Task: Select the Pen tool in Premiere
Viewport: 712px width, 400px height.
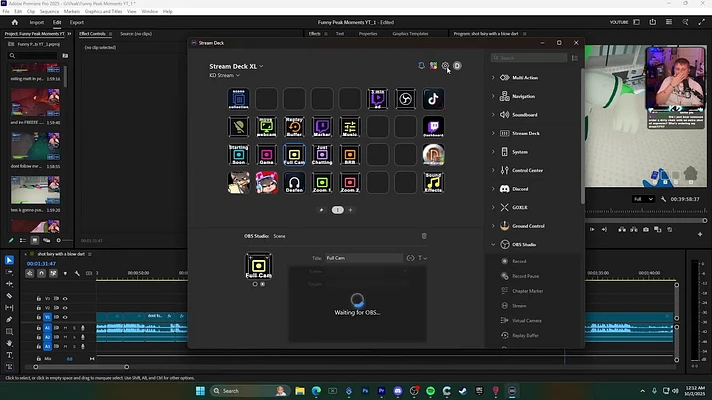Action: pos(9,320)
